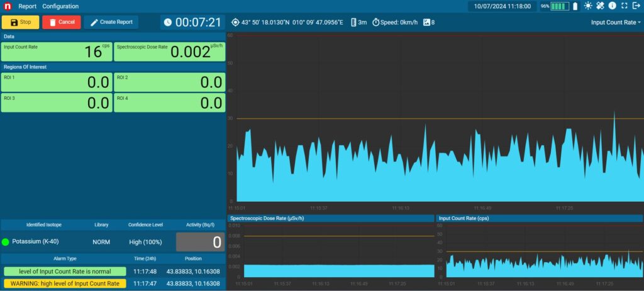Screen dimensions: 644x291
Task: Click the Activity value field for Potassium
Action: click(x=201, y=242)
